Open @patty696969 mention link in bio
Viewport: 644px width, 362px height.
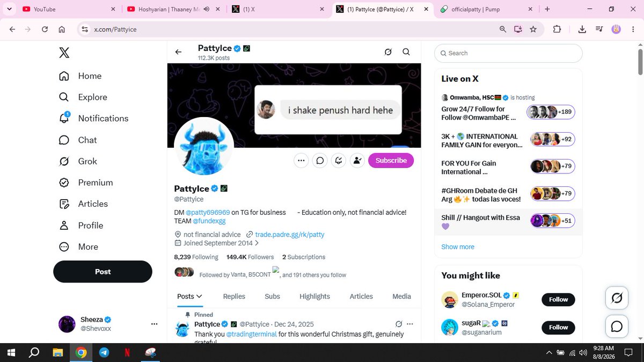click(208, 212)
